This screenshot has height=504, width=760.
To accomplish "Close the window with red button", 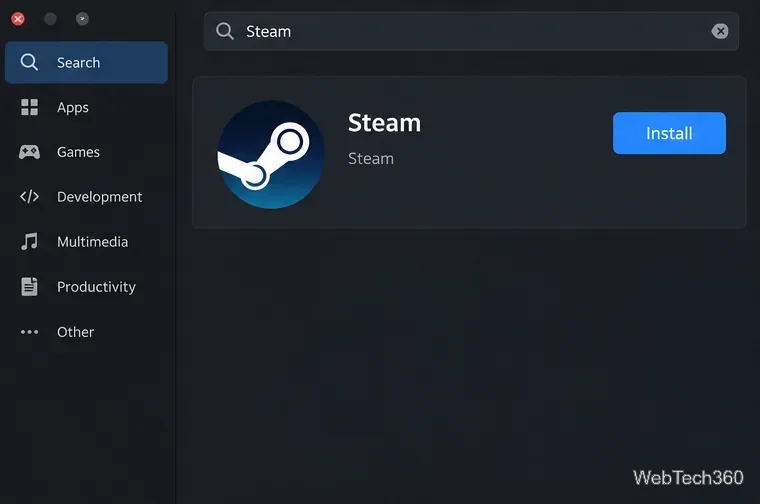I will tap(18, 19).
